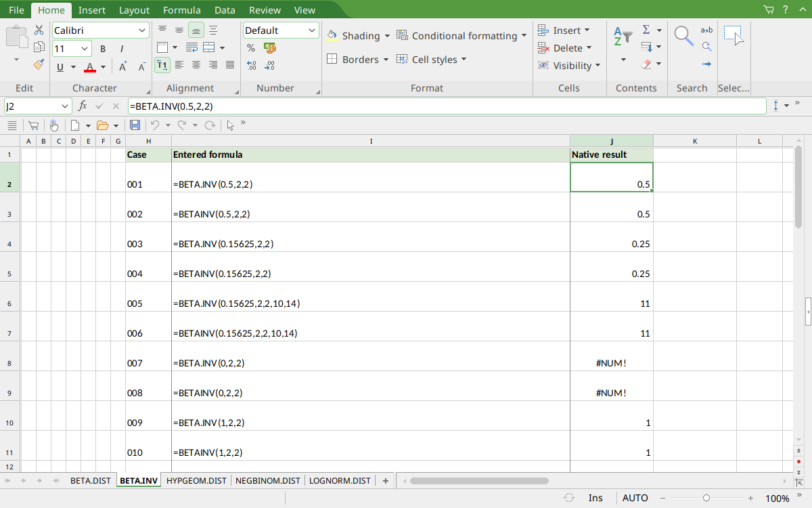The image size is (812, 508).
Task: Click the Insert cells button
Action: [564, 30]
